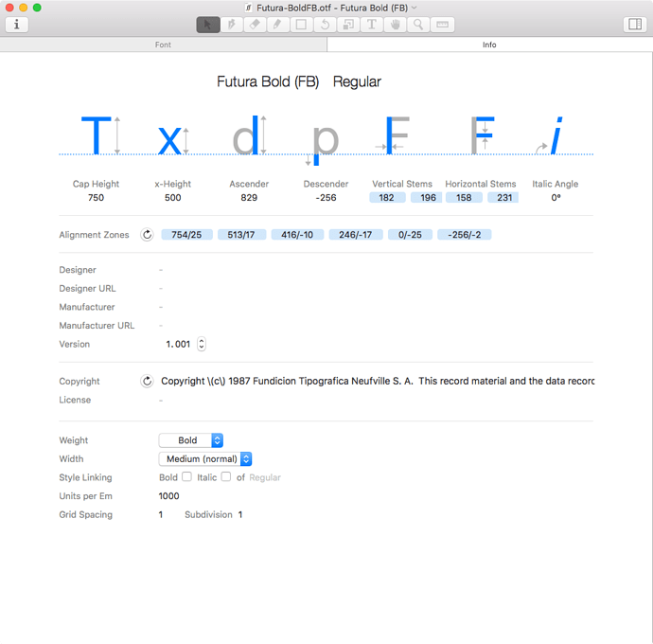Select the Draw pen tool
The image size is (653, 644).
[x=232, y=25]
